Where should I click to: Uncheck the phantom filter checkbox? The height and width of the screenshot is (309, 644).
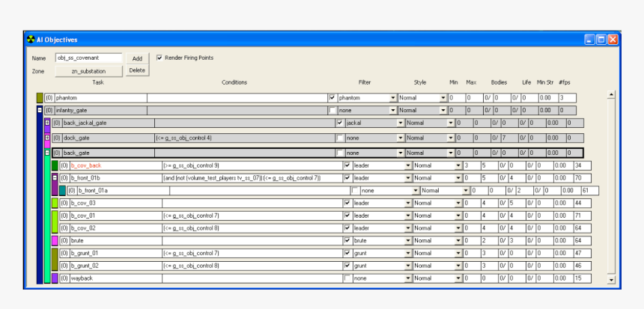click(x=332, y=98)
